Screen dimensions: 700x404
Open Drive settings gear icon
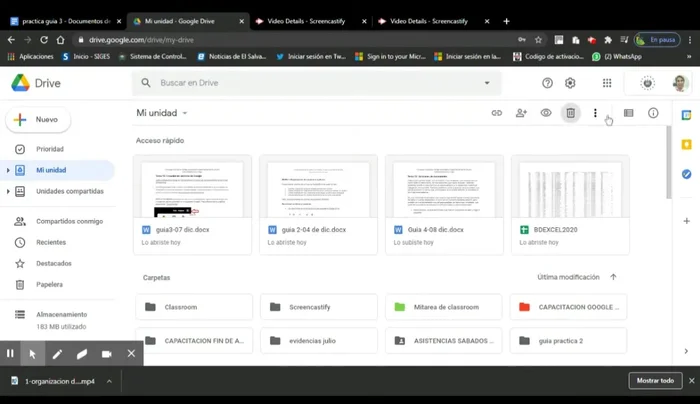click(x=571, y=83)
